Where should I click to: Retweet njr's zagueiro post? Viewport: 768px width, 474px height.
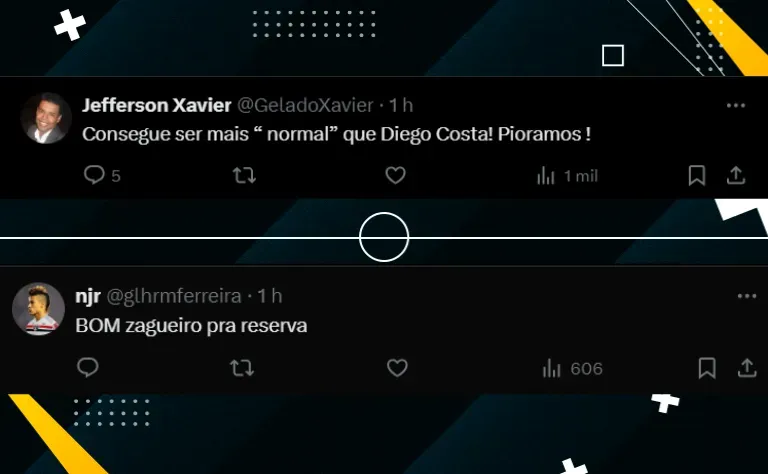click(242, 368)
